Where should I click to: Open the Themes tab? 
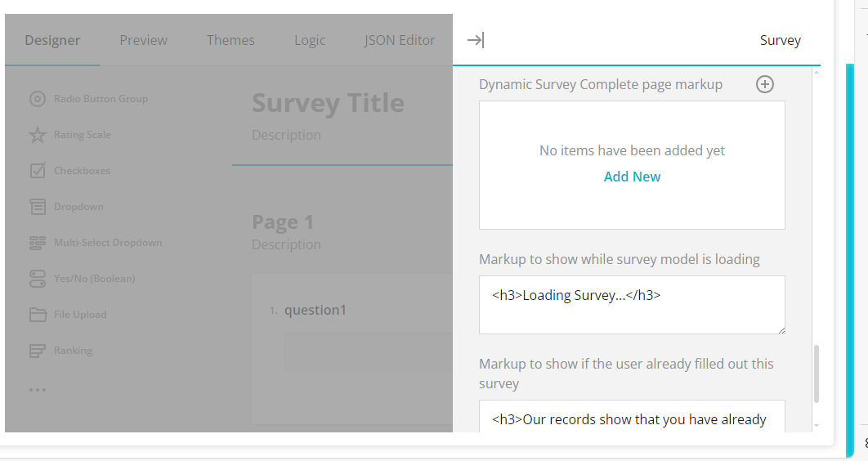pyautogui.click(x=230, y=40)
